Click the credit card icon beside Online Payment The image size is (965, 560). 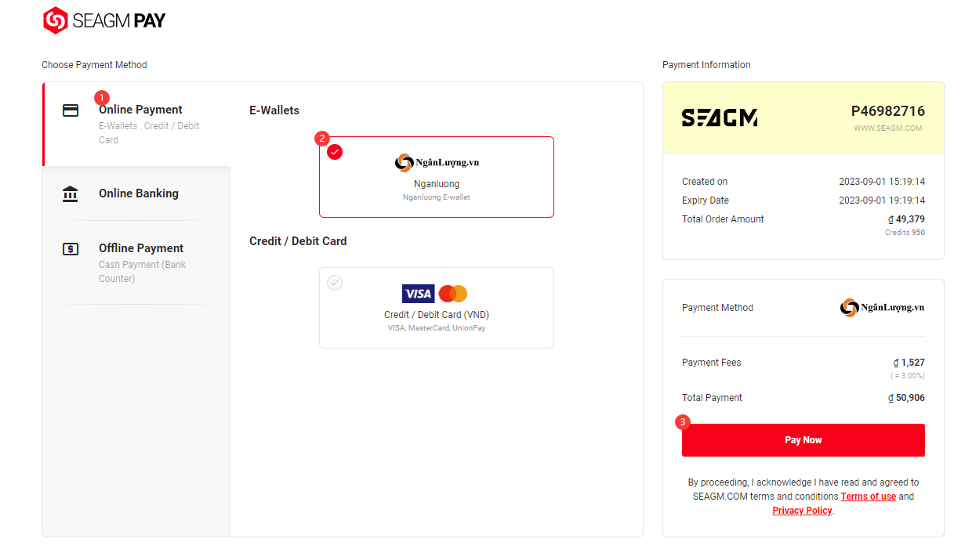coord(71,110)
